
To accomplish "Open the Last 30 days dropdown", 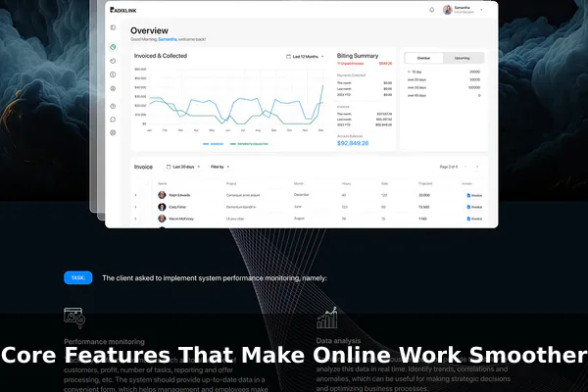I will coord(183,167).
